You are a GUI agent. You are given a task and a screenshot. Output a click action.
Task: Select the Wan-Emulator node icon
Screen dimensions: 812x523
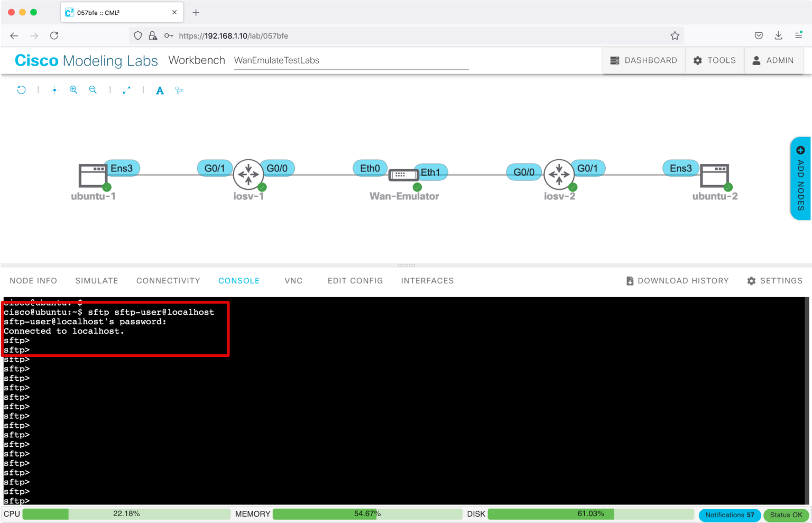point(404,175)
